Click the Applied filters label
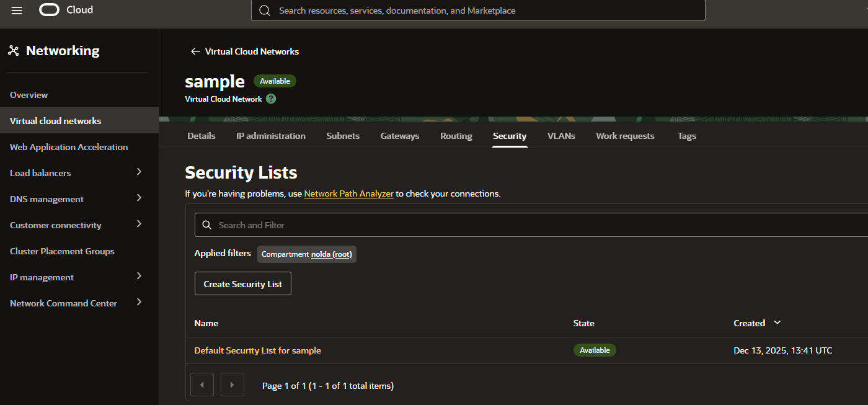 point(223,253)
